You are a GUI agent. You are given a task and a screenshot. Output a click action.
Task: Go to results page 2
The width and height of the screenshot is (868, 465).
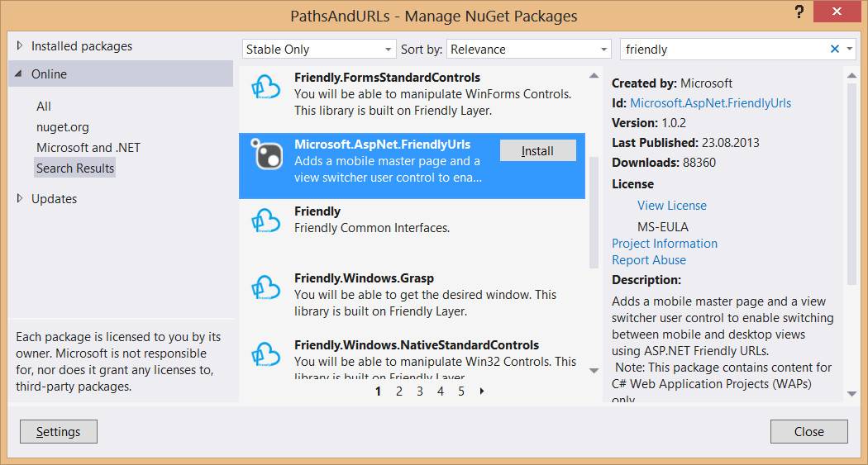click(x=398, y=391)
